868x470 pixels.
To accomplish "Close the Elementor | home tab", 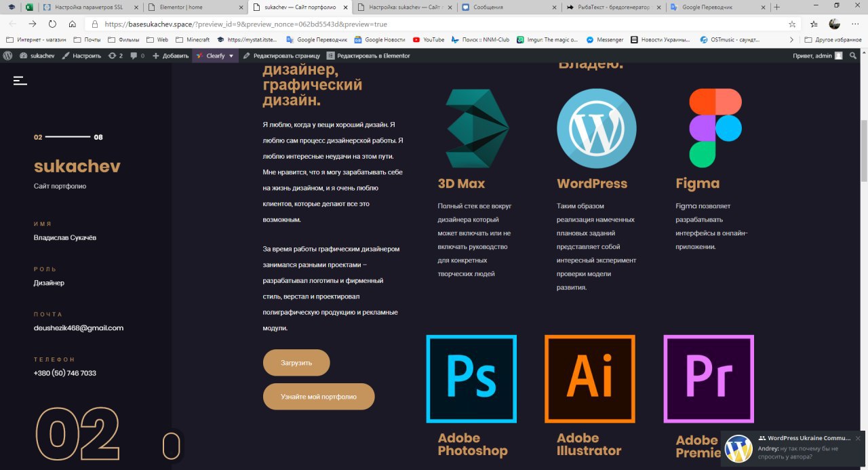I will coord(239,7).
